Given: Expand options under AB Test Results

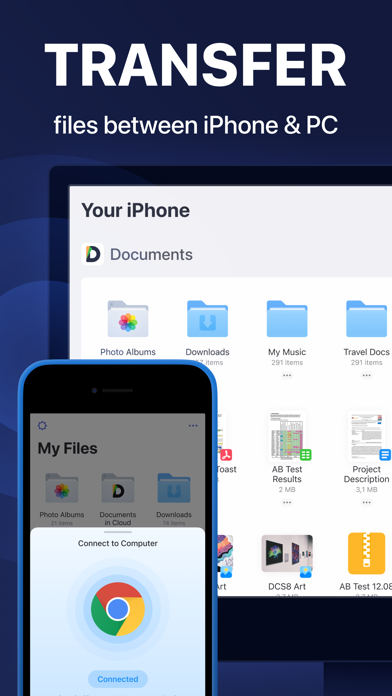Looking at the screenshot, I should [287, 502].
